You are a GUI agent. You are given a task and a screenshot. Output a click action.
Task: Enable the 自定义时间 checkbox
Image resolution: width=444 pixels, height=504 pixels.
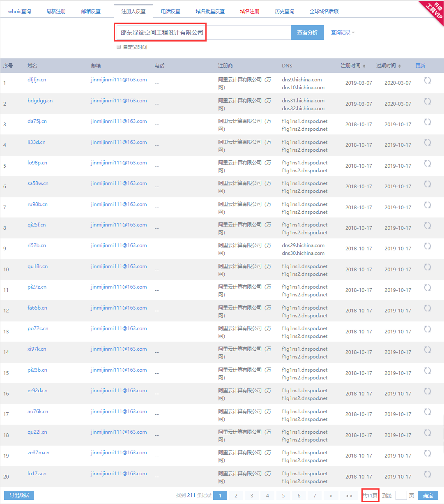click(119, 47)
